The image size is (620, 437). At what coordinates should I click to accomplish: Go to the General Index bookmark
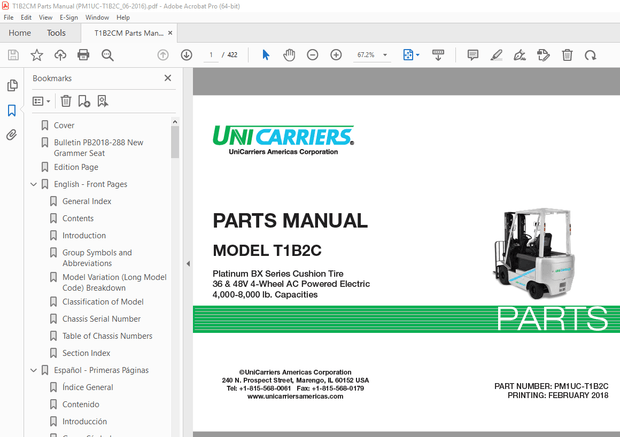87,201
